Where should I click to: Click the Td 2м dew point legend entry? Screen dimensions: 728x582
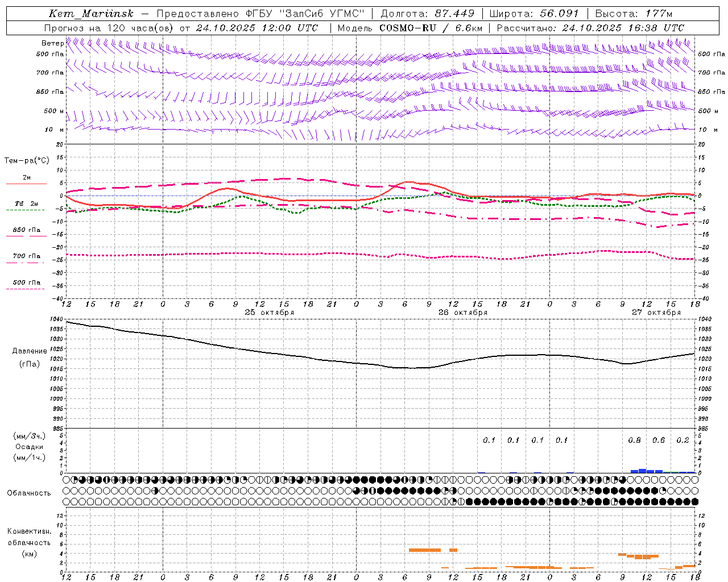(27, 203)
